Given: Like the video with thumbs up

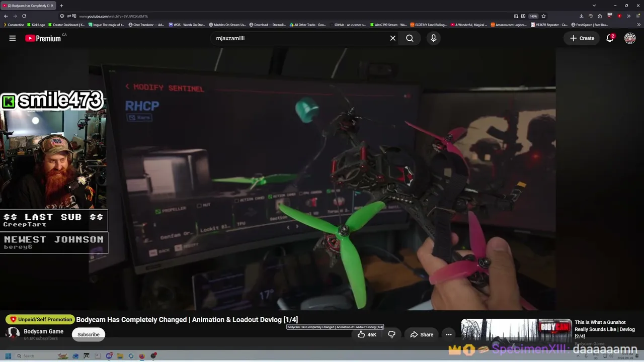Looking at the screenshot, I should 367,334.
